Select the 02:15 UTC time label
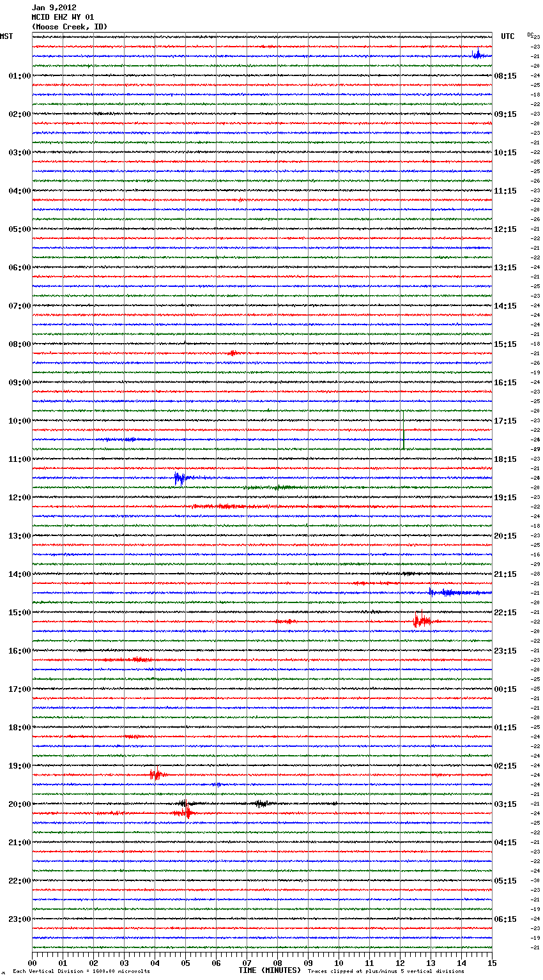The height and width of the screenshot is (980, 543). [505, 766]
